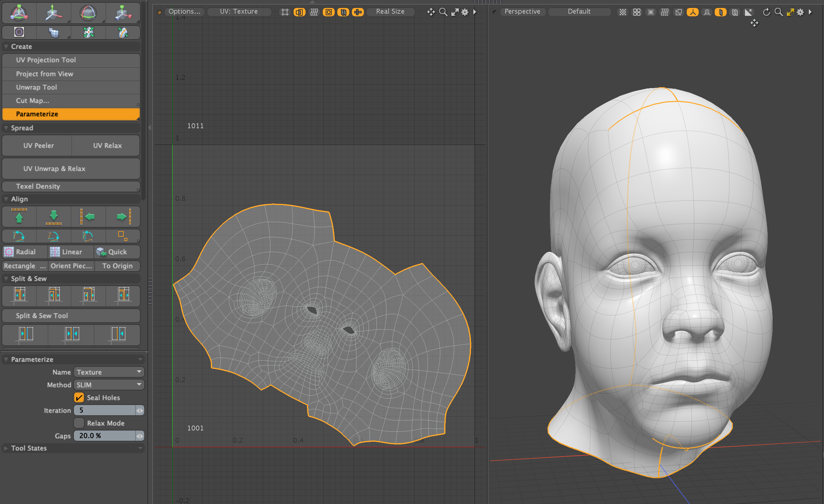The height and width of the screenshot is (504, 824).
Task: Click the Iteration value field
Action: coord(104,410)
